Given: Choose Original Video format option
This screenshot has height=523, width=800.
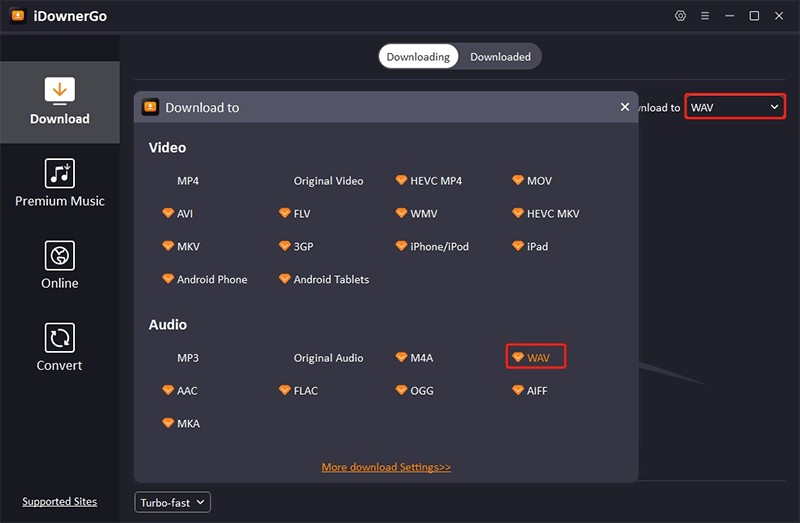Looking at the screenshot, I should [x=328, y=181].
